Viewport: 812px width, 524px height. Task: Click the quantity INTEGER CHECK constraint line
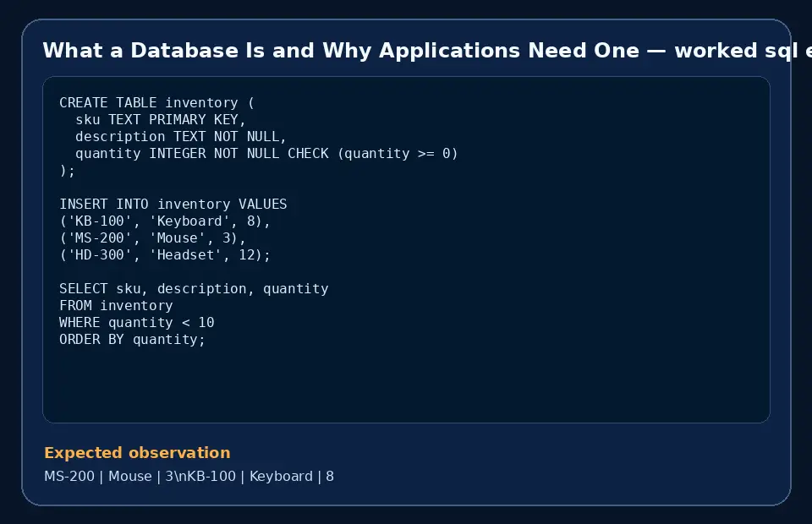[x=266, y=154]
